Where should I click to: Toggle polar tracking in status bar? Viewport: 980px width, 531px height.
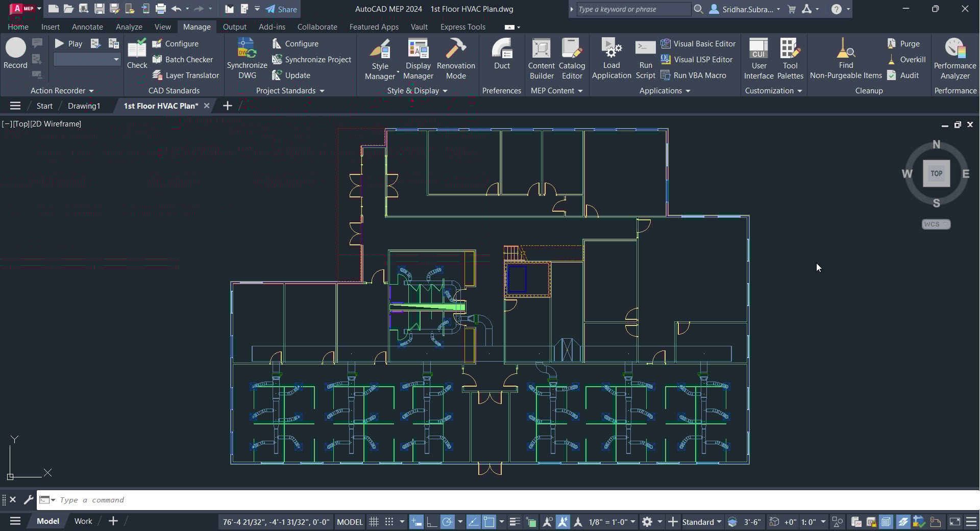click(447, 522)
